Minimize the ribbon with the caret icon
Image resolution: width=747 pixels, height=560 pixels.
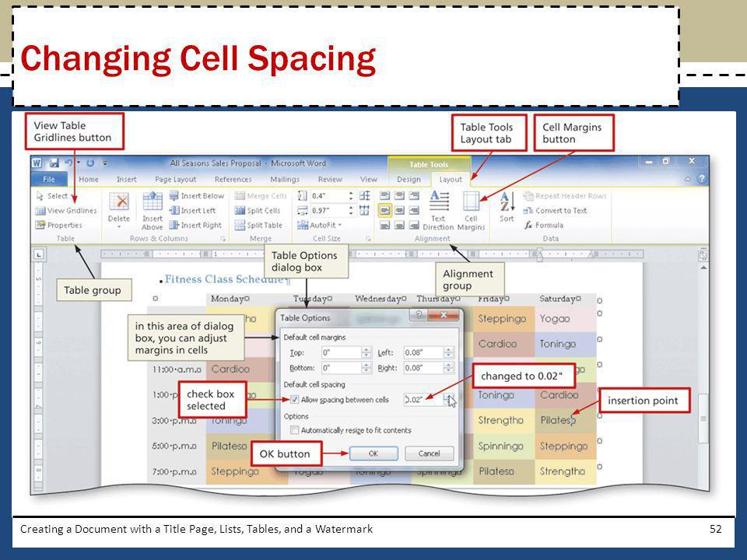[x=688, y=180]
